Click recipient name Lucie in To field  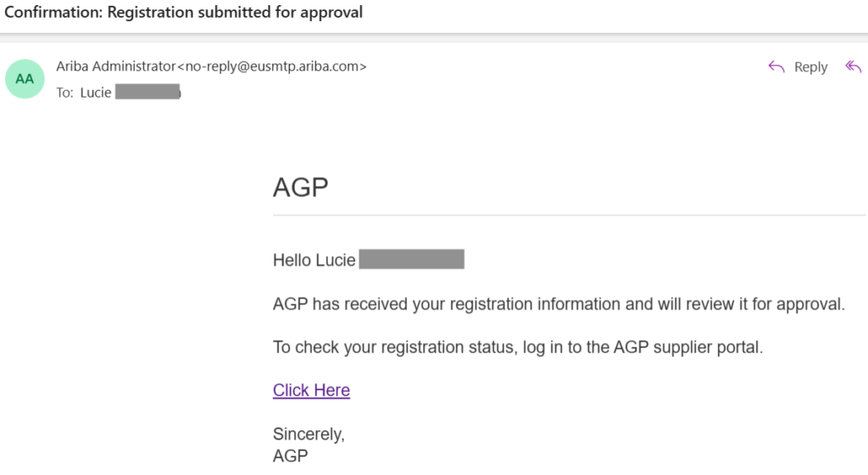96,92
